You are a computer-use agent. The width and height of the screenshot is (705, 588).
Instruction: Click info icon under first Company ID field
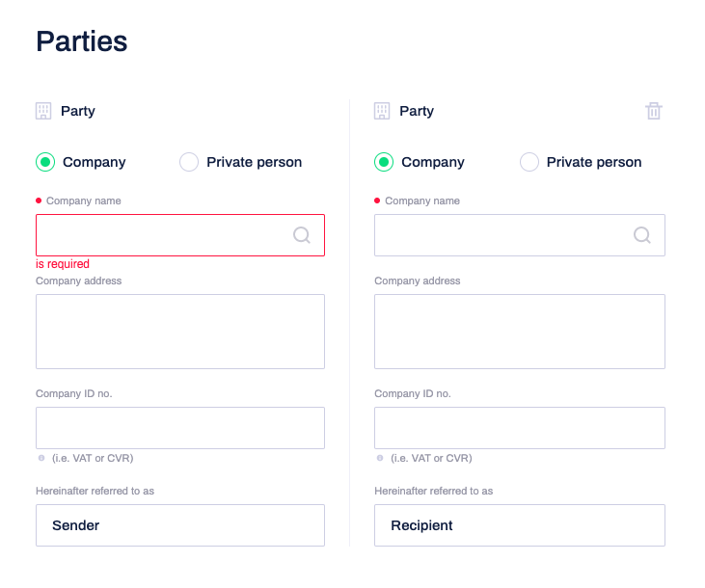(x=41, y=458)
